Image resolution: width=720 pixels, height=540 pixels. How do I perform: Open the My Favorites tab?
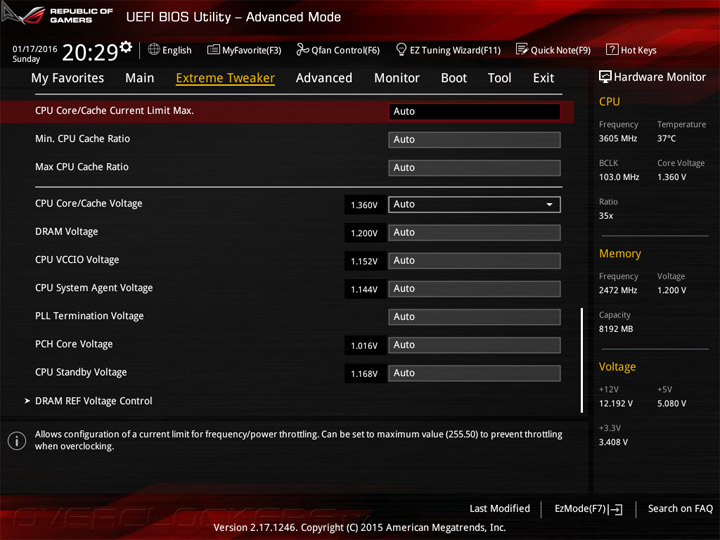[68, 78]
